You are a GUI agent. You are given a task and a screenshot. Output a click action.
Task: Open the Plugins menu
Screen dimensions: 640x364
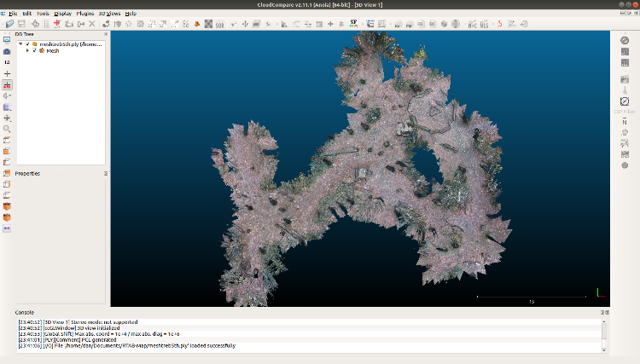click(85, 14)
